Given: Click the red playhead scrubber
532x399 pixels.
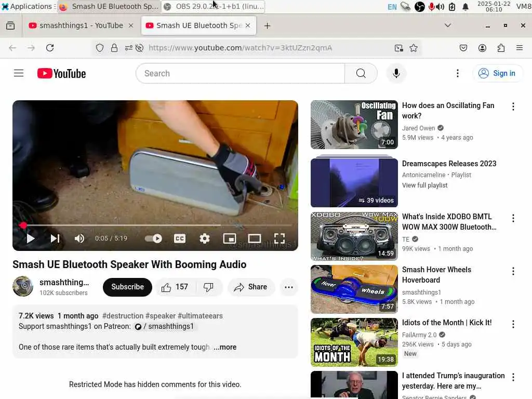Looking at the screenshot, I should coord(23,225).
